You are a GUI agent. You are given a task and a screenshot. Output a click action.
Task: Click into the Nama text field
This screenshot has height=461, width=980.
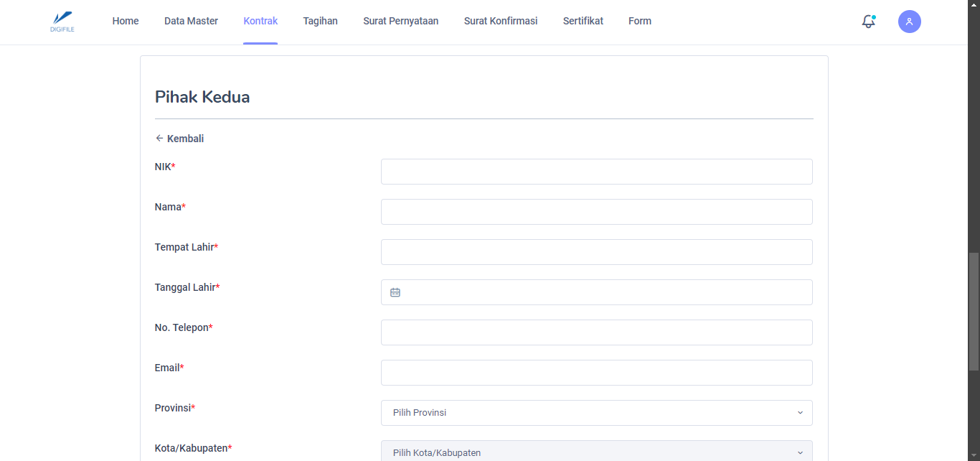[x=596, y=212]
